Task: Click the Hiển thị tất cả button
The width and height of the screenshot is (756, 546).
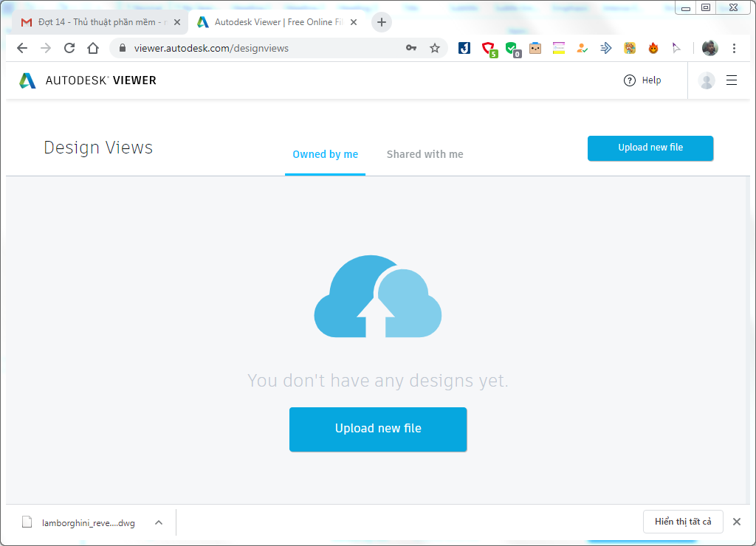Action: point(682,522)
